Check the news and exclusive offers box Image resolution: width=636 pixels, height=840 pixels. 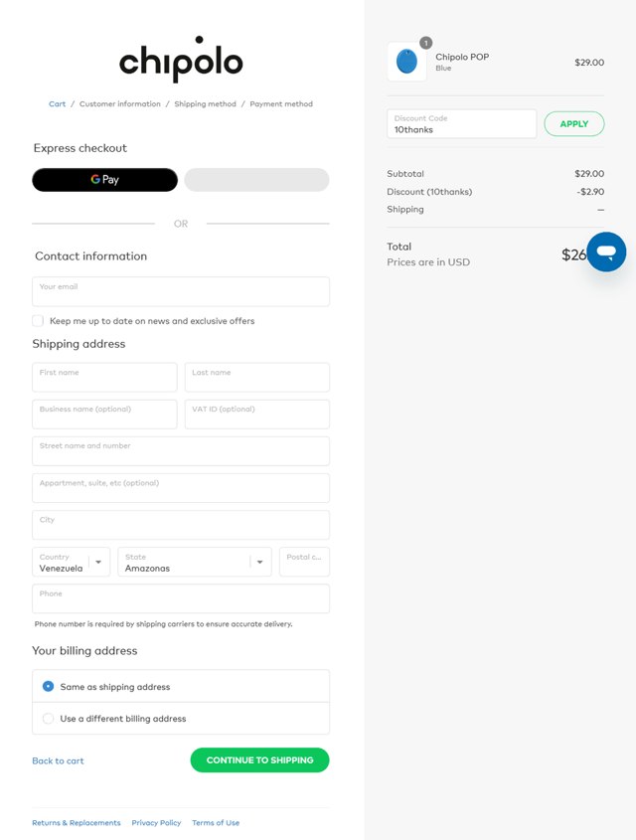click(38, 320)
